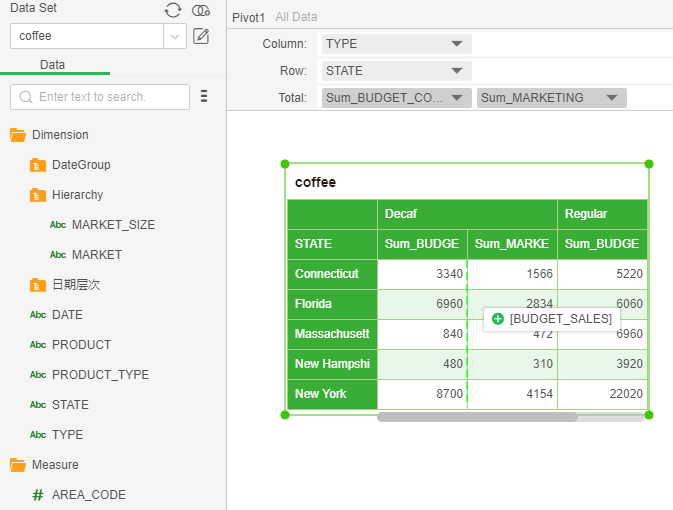Click the refresh data set icon

click(x=173, y=10)
